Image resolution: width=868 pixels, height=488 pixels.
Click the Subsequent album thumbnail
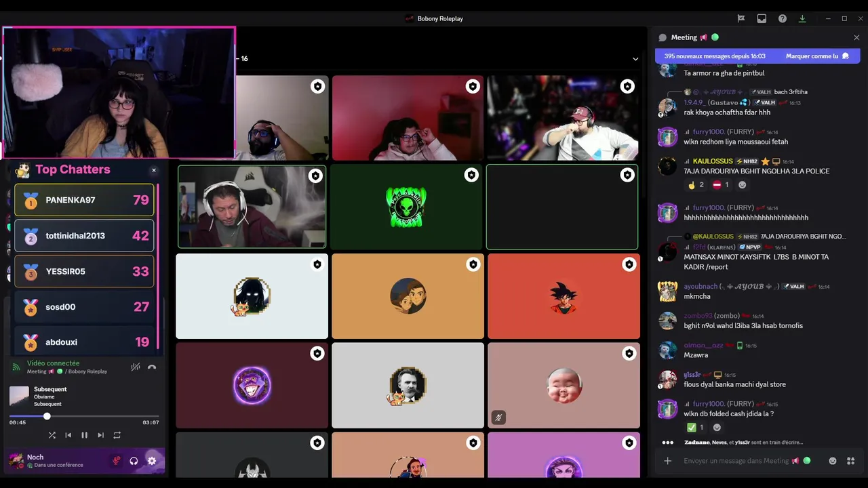(x=19, y=396)
